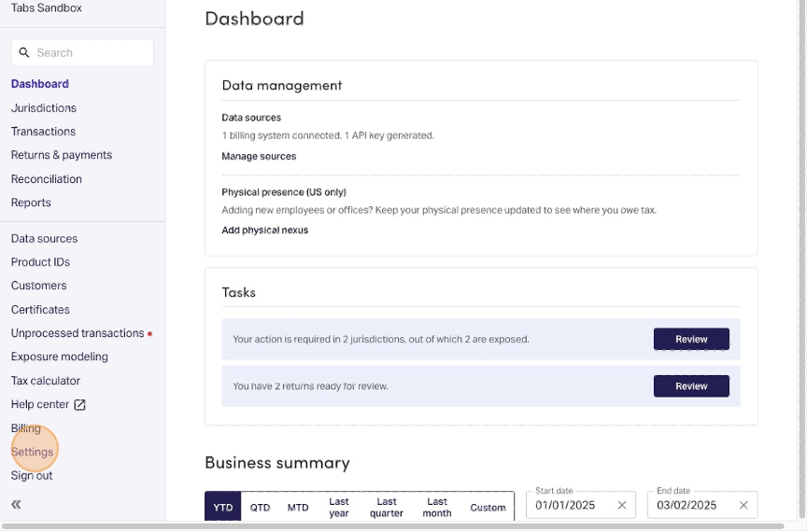
Task: Clear the End date with X icon
Action: (743, 505)
